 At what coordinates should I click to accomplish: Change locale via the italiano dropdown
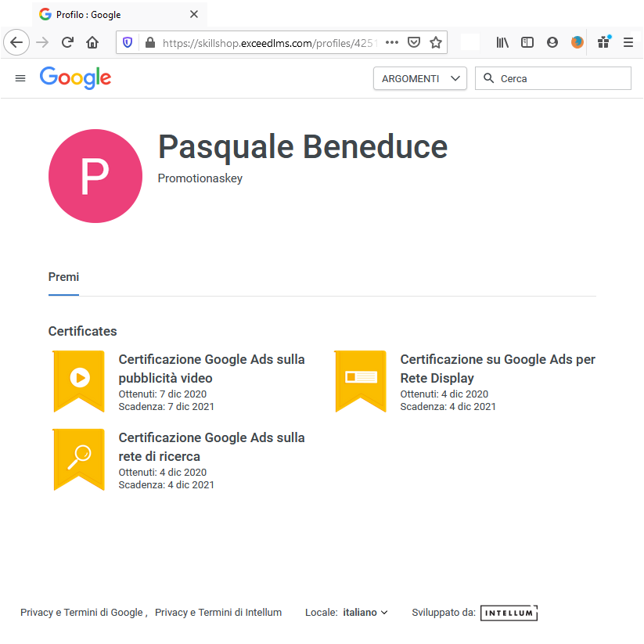365,613
